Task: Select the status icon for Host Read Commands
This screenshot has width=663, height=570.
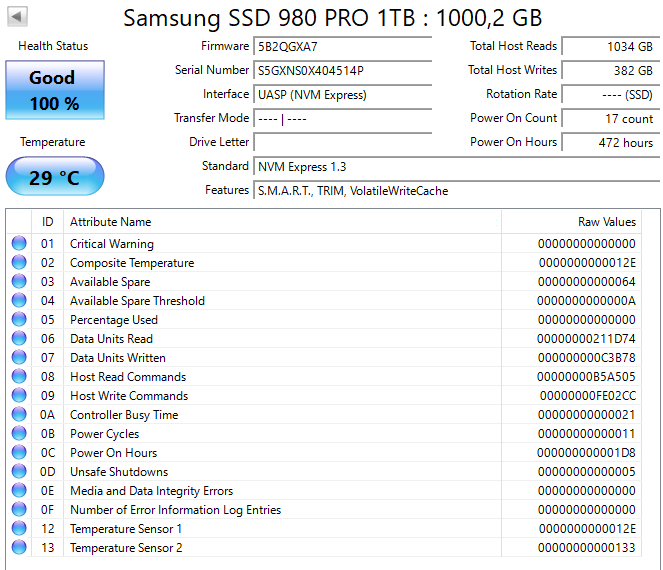Action: (19, 376)
